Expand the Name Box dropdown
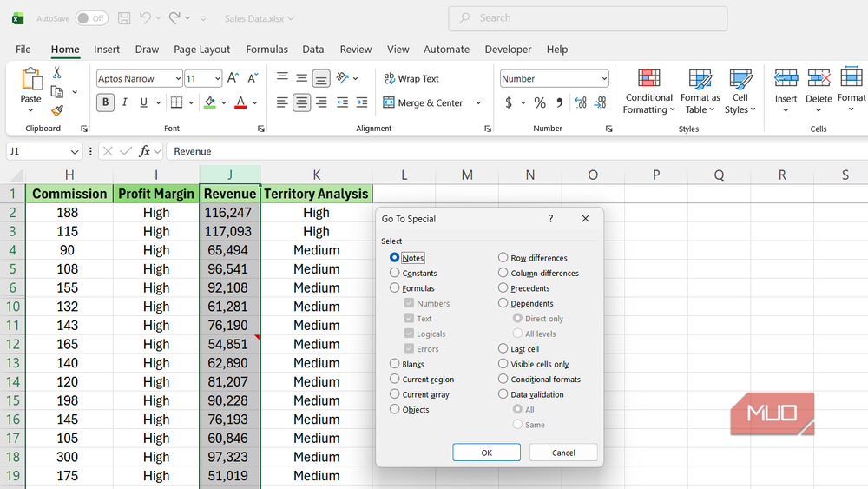Screen dimensions: 868x489 click(75, 151)
